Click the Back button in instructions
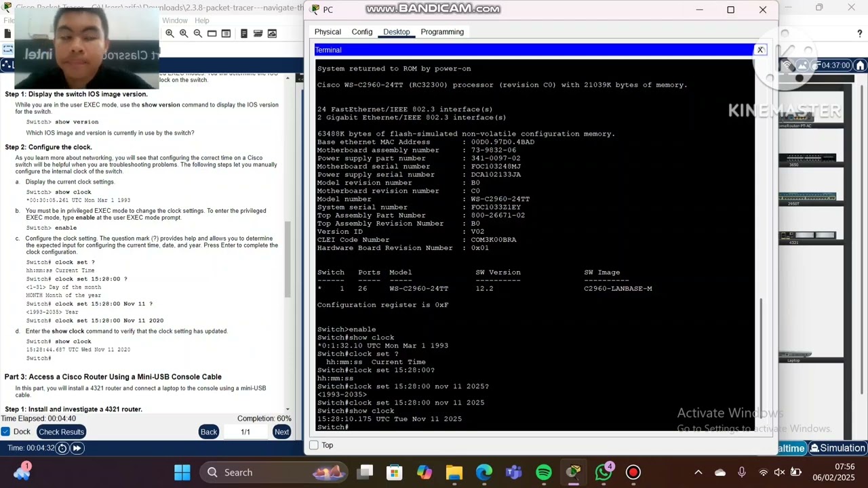This screenshot has width=868, height=488. tap(209, 432)
